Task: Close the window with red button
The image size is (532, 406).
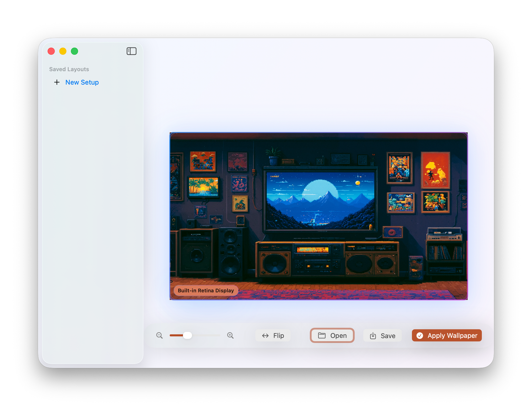Action: tap(51, 51)
